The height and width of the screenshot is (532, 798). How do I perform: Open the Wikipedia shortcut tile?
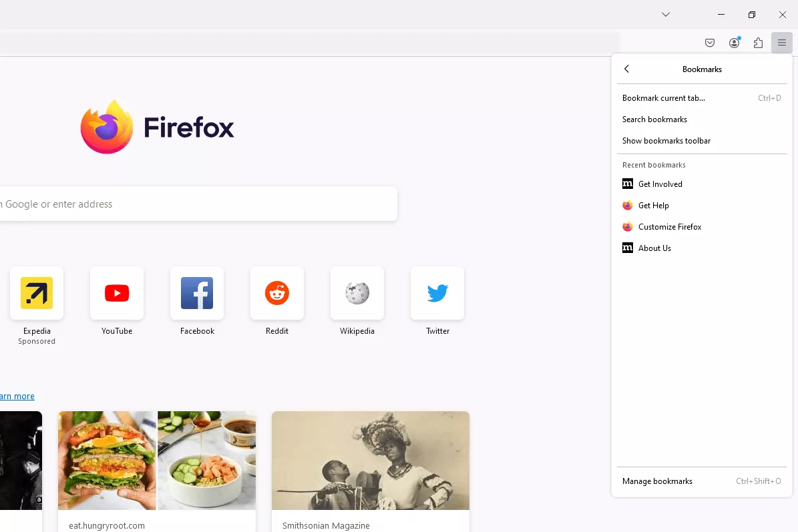tap(357, 294)
